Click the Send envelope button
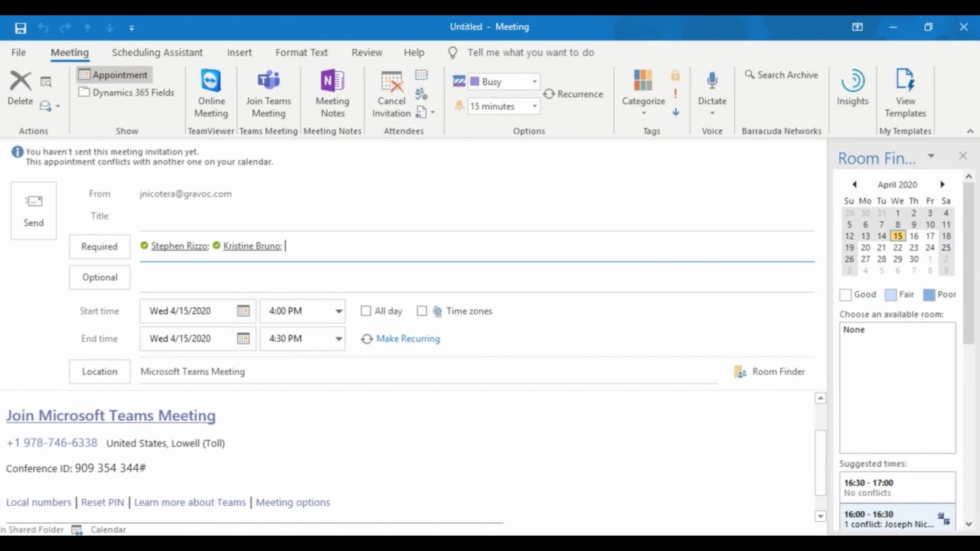The width and height of the screenshot is (980, 551). pyautogui.click(x=34, y=210)
